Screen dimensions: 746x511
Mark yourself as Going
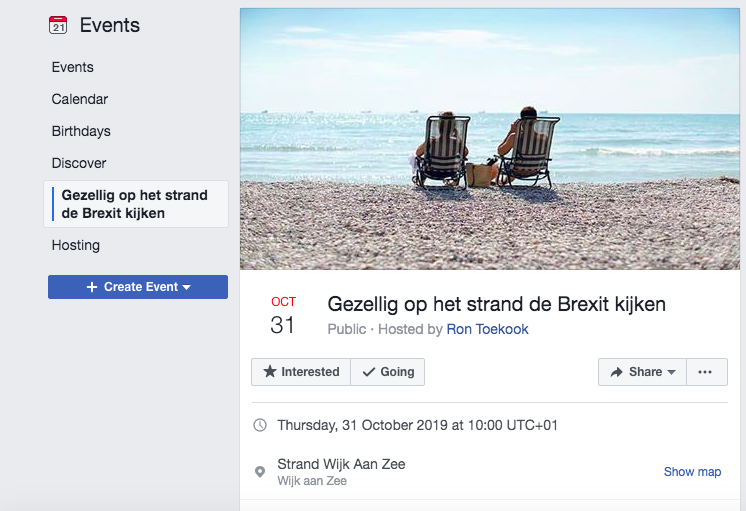pyautogui.click(x=388, y=372)
